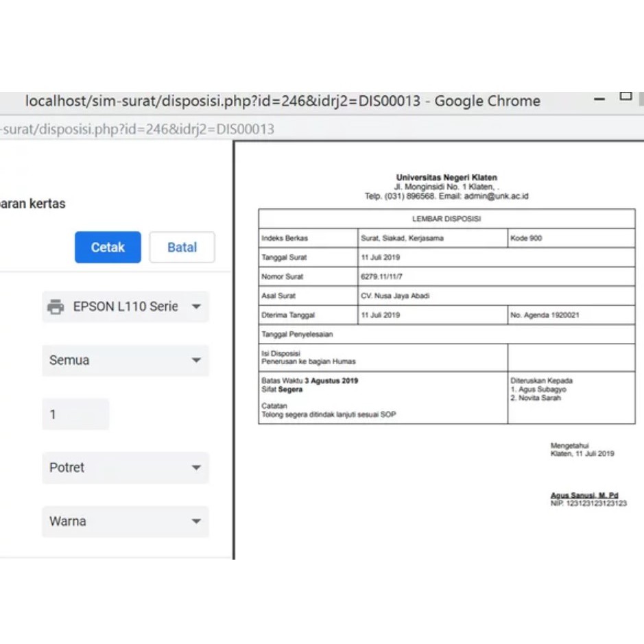Click the URL address bar text

click(x=137, y=129)
